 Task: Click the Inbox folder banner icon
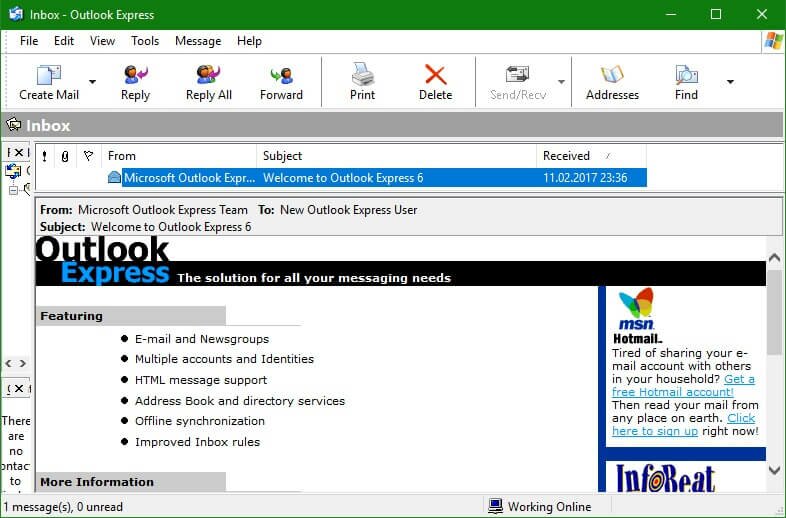tap(14, 124)
